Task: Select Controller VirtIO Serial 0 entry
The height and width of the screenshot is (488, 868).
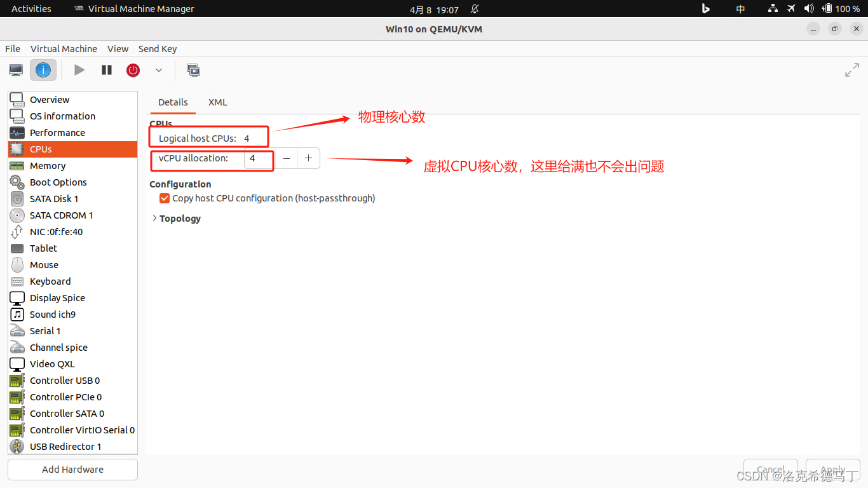Action: click(72, 430)
